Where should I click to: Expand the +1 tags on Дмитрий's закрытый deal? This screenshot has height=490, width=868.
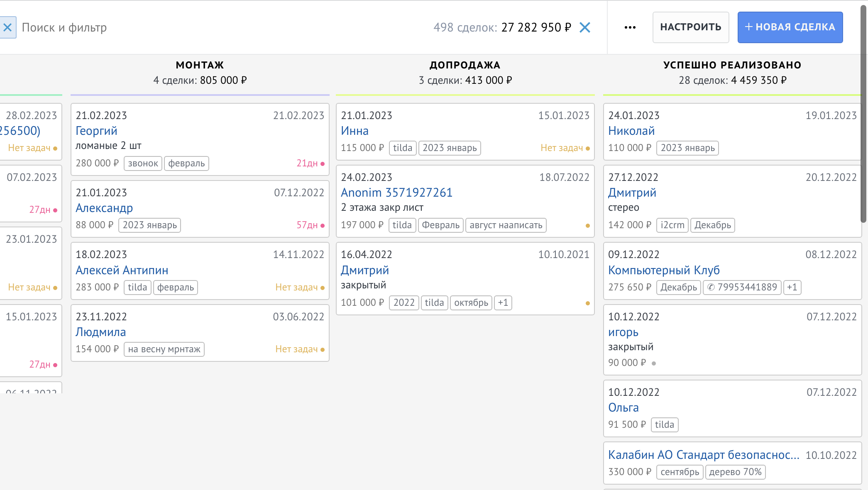tap(503, 303)
